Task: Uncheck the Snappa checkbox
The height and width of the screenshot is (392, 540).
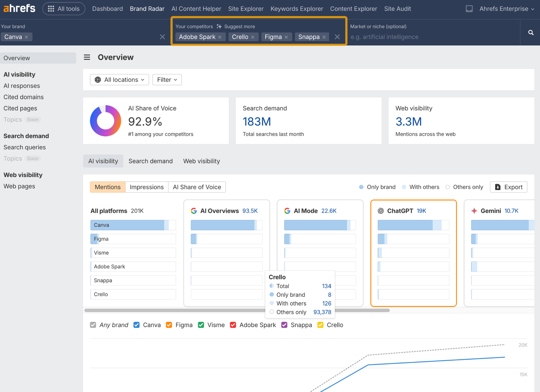Action: [284, 325]
